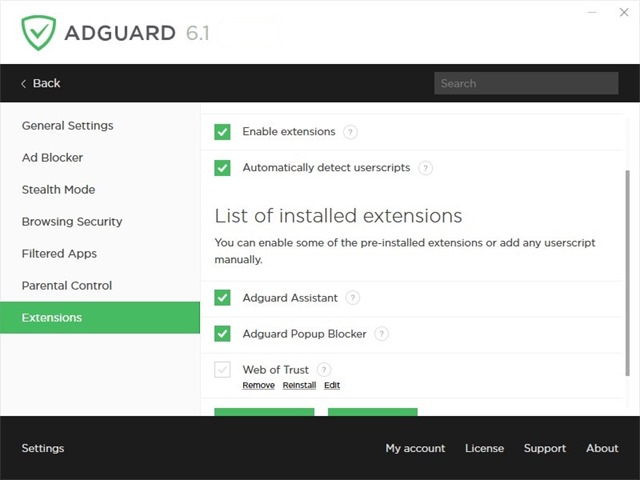This screenshot has height=480, width=640.
Task: Remove the Web of Trust extension
Action: click(x=258, y=386)
